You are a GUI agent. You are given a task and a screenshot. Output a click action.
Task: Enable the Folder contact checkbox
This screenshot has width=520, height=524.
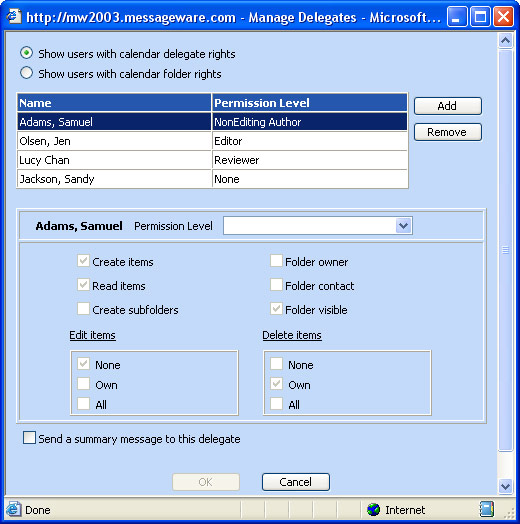pyautogui.click(x=276, y=285)
